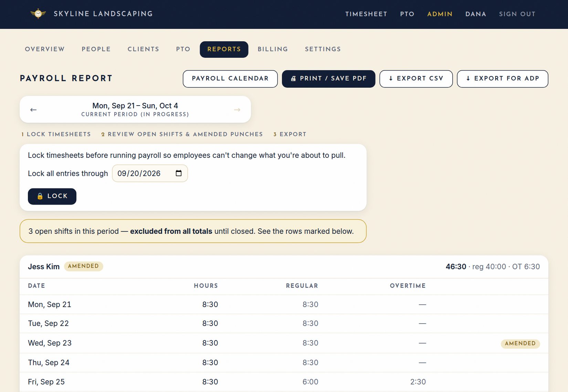Click step 2 Review Open Shifts & Amended Punches

tap(182, 134)
